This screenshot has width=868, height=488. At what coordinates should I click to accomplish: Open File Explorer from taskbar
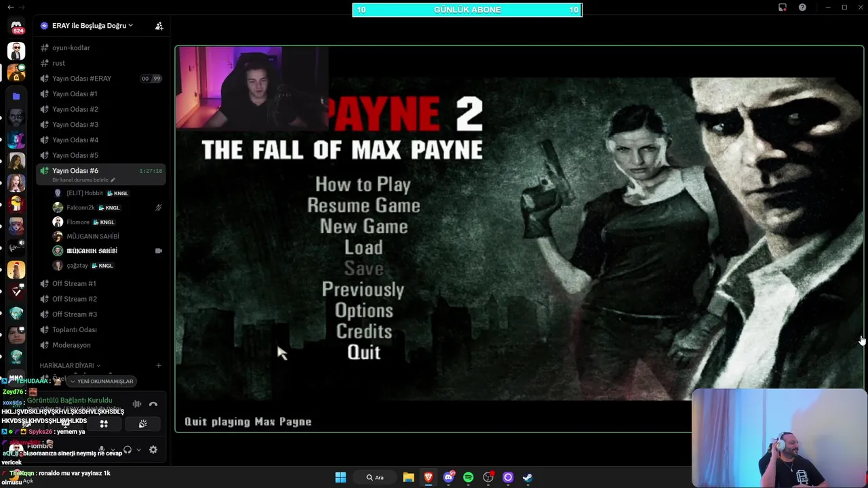coord(408,477)
